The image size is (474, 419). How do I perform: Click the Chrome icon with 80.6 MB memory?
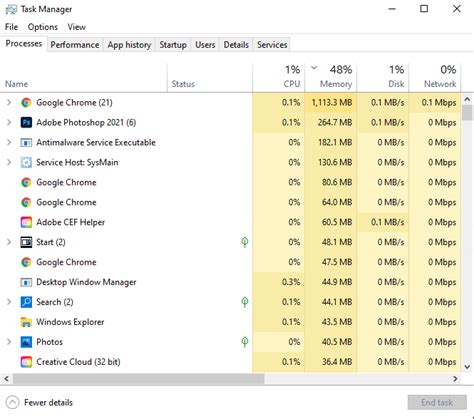point(26,182)
